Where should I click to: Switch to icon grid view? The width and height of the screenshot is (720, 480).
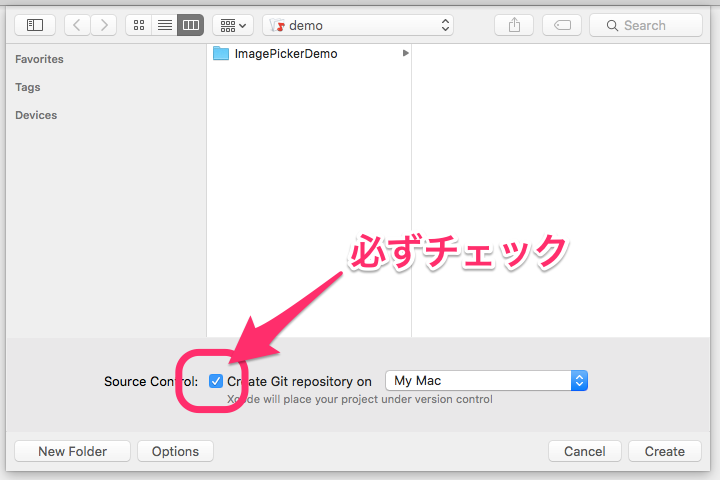[x=139, y=25]
